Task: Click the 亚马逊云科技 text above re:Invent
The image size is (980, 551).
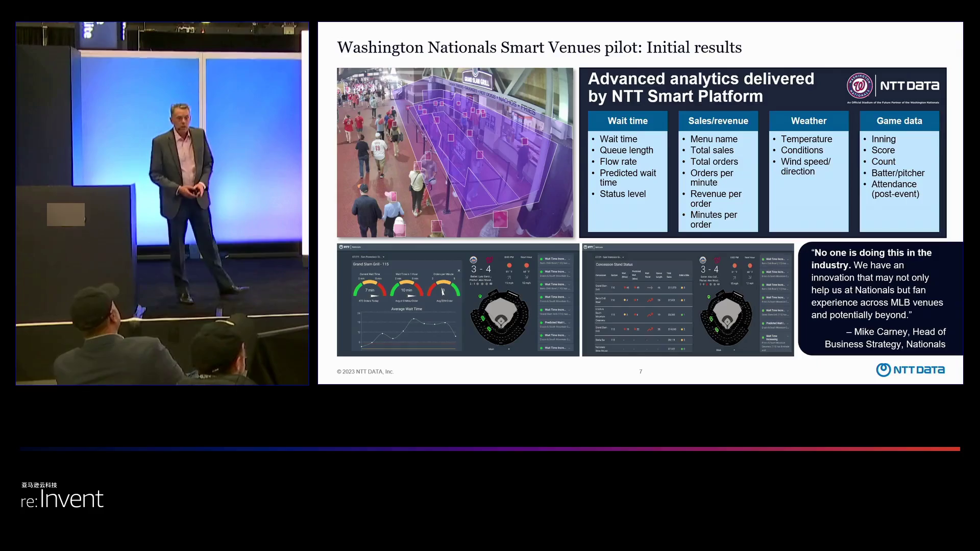Action: (x=39, y=485)
